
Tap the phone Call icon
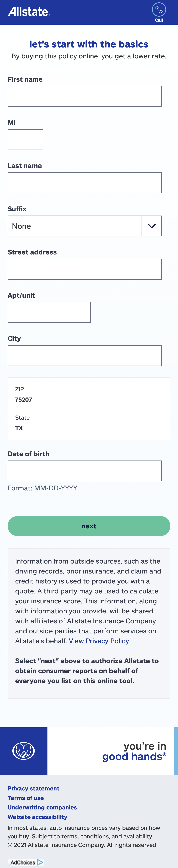pos(159,10)
